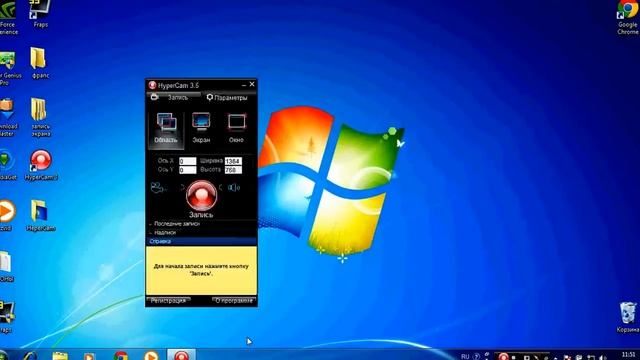Click the Ширина width field
This screenshot has width=640, height=360.
tap(233, 161)
